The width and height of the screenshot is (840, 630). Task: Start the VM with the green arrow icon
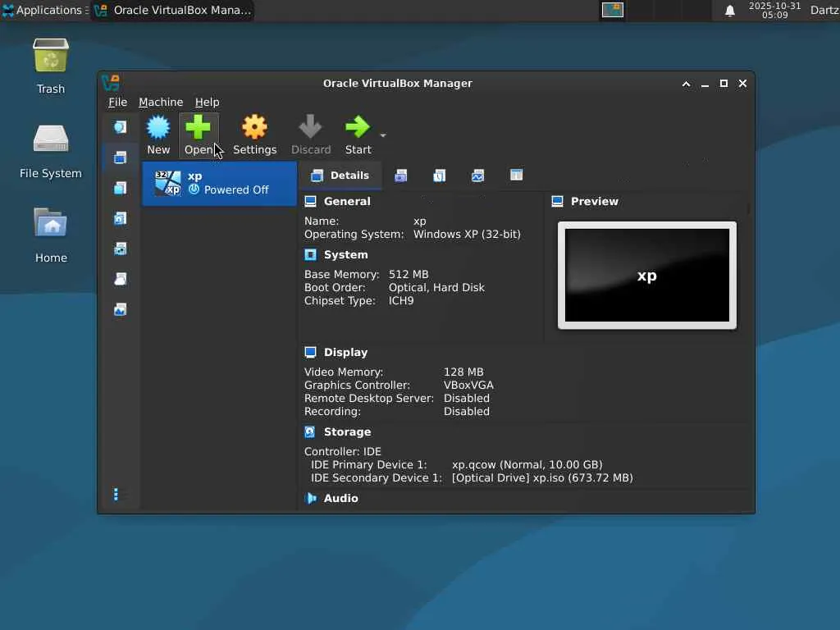pos(358,127)
